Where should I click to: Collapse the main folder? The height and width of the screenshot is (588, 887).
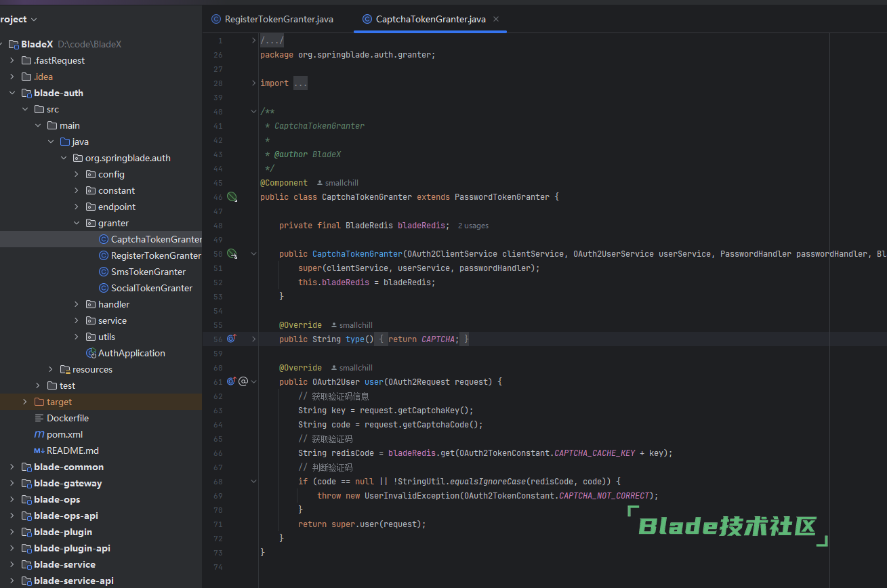(37, 125)
